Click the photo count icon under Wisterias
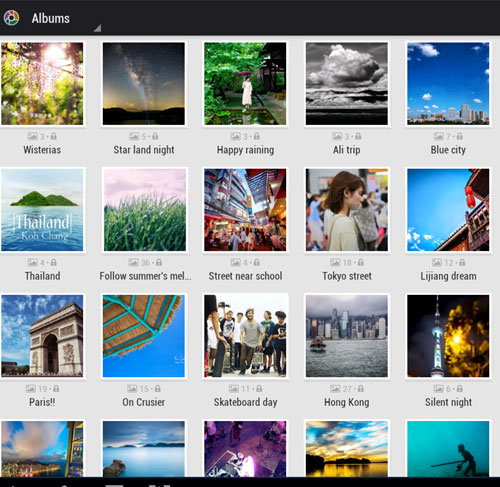 coord(32,136)
